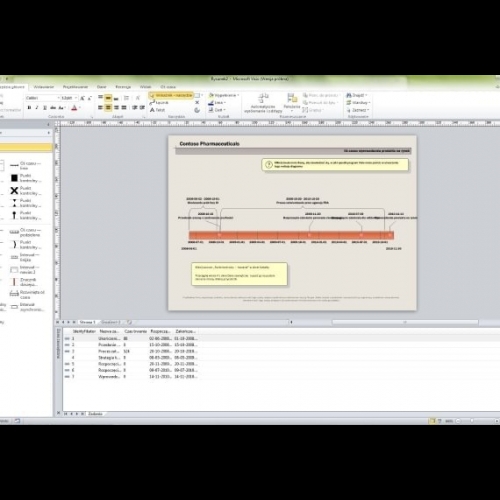Pick the Oś czasu — linia shape
The image size is (500, 500).
(x=25, y=166)
